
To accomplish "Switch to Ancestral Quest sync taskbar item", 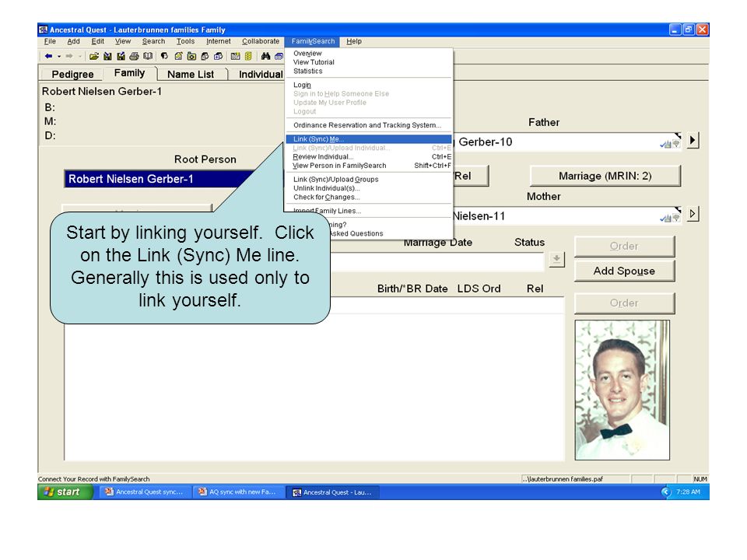I will (x=145, y=492).
